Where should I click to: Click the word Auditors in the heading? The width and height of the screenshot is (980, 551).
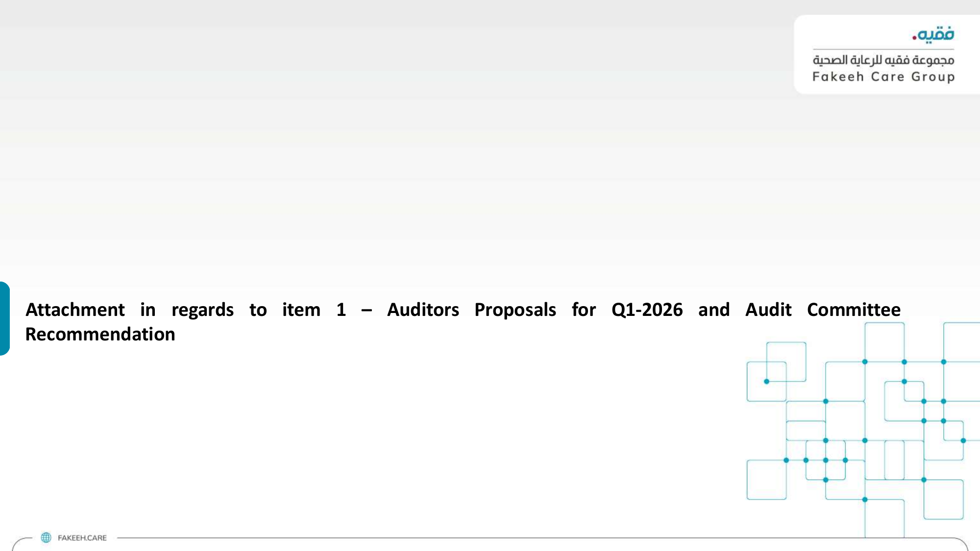pyautogui.click(x=423, y=310)
